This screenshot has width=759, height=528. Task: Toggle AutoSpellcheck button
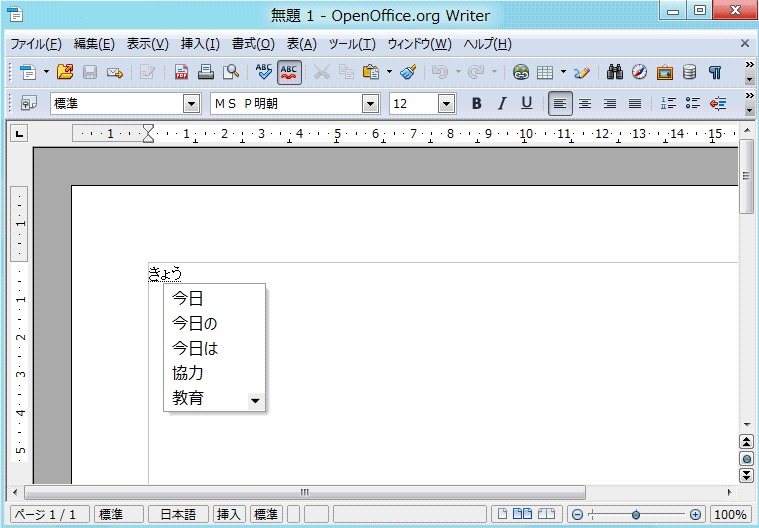pos(289,73)
